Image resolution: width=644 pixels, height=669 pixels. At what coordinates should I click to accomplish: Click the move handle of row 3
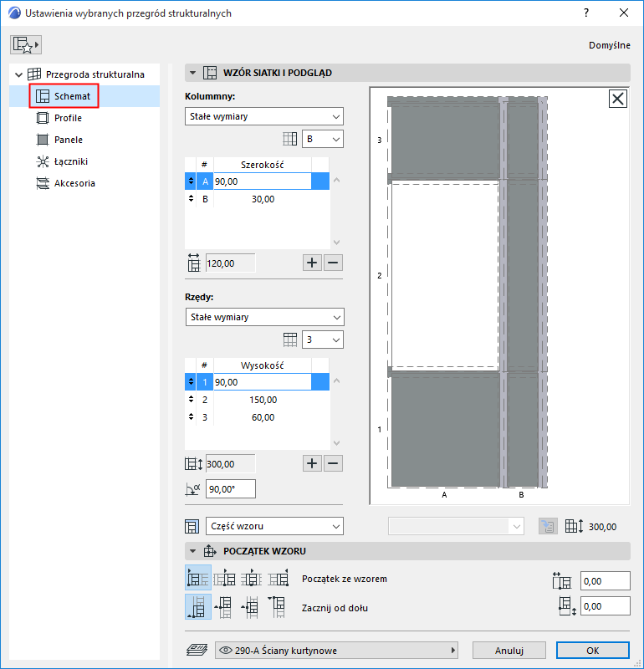coord(191,417)
